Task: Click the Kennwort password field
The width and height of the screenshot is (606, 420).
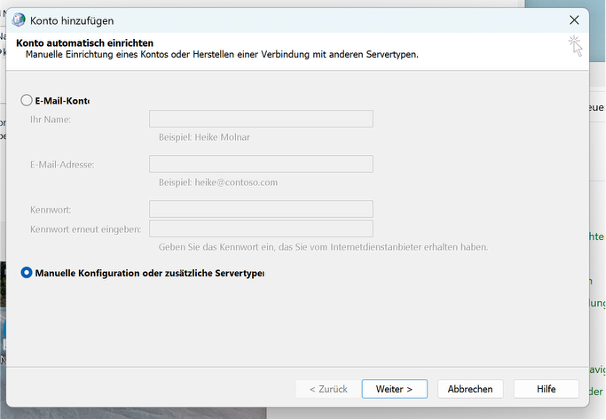Action: (x=261, y=209)
